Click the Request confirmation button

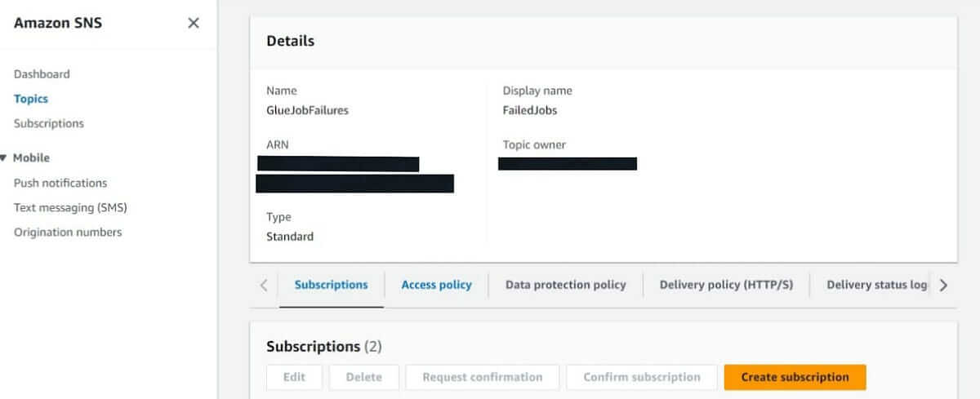click(x=482, y=377)
